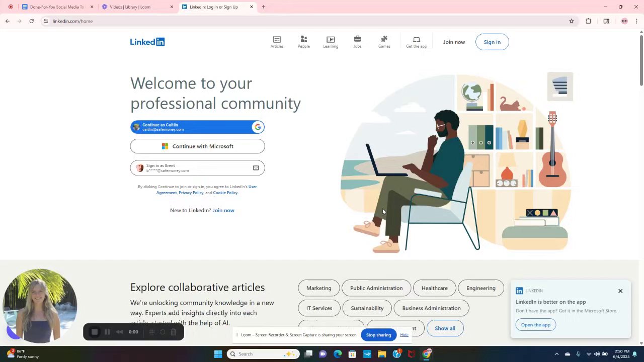
Task: Open the Cookie Policy link
Action: click(x=225, y=193)
